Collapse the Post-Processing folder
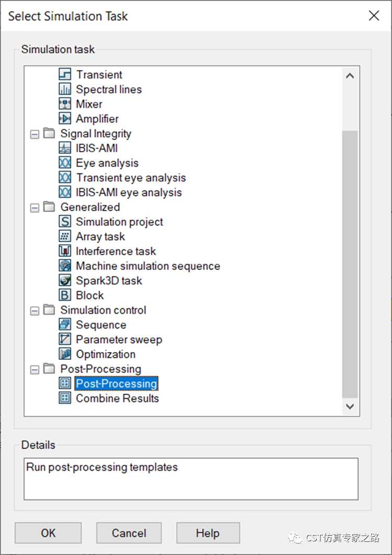The height and width of the screenshot is (555, 392). point(34,370)
